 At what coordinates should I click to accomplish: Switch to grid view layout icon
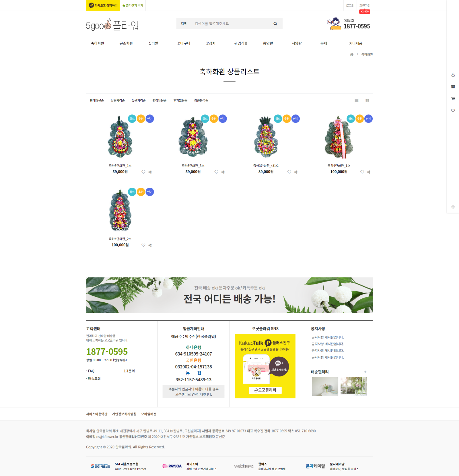point(367,100)
